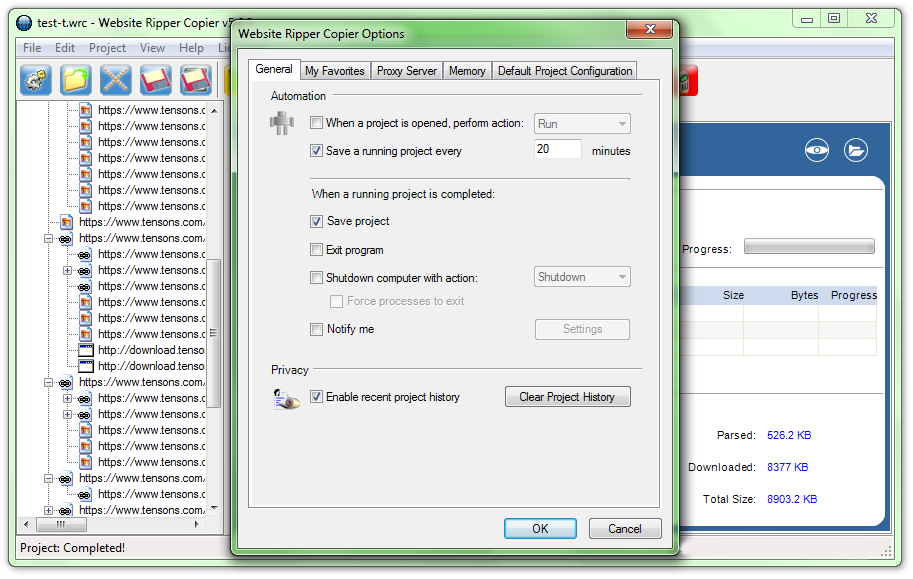Click the Total Size value '8903.2 KB'
Screen dimensions: 913x579
(792, 500)
